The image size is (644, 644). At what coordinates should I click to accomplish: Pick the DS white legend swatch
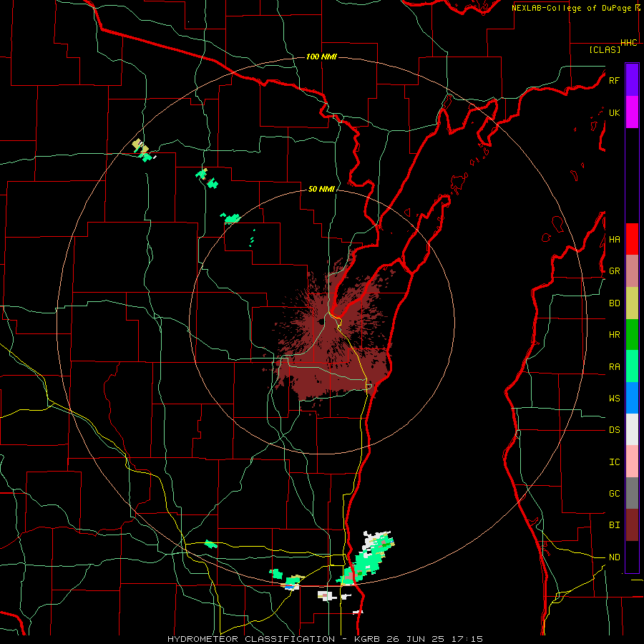[632, 429]
